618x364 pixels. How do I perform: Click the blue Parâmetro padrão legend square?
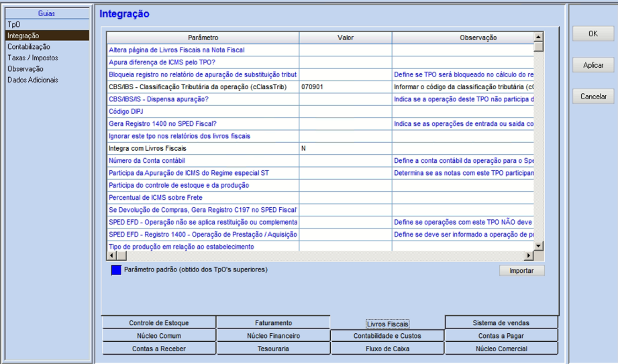pyautogui.click(x=116, y=269)
